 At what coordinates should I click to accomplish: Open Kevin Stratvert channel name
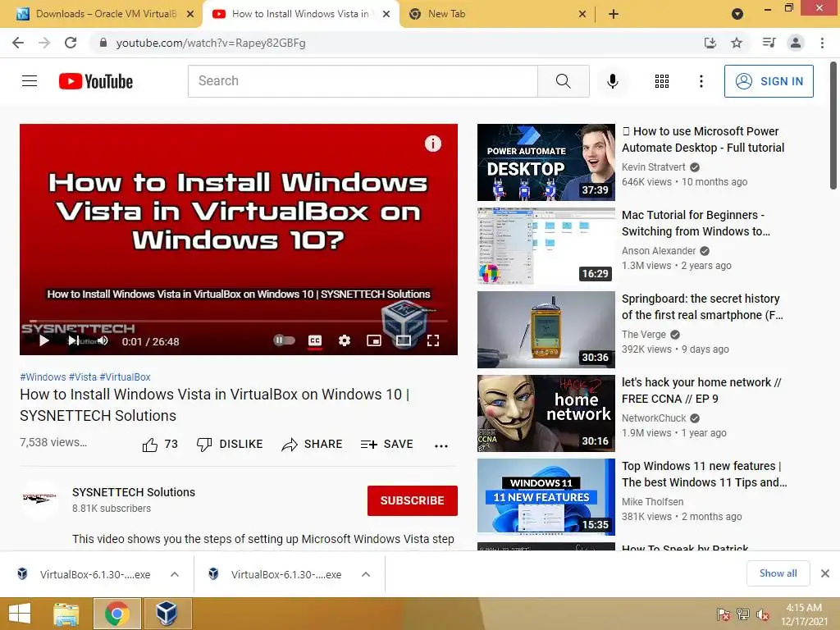click(653, 167)
